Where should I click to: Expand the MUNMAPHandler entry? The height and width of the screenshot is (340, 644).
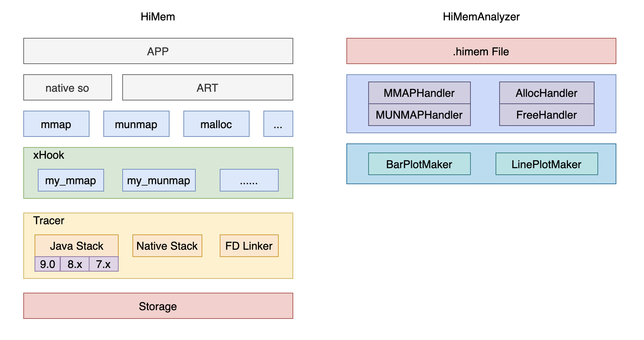419,115
